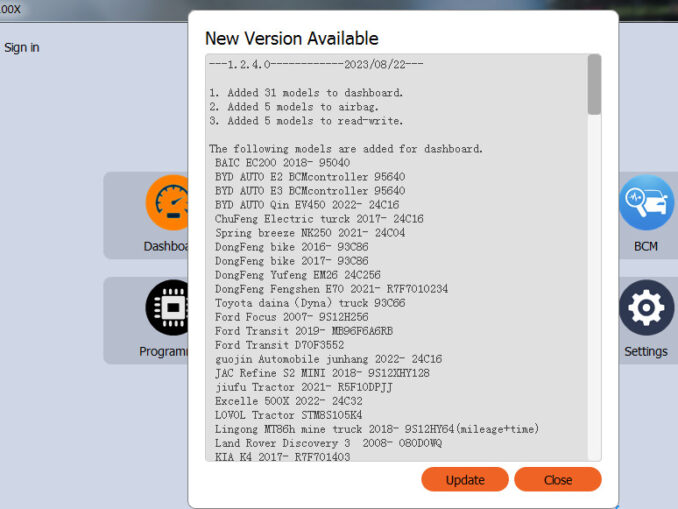Click the Land Rover Discovery 3 entry
Viewport: 678px width, 509px height.
click(x=328, y=442)
